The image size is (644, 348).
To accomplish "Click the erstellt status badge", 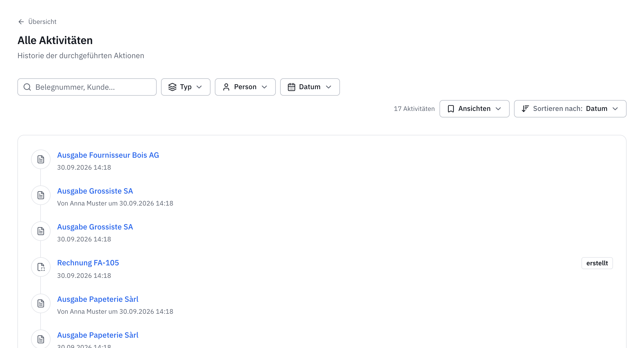I will point(597,263).
